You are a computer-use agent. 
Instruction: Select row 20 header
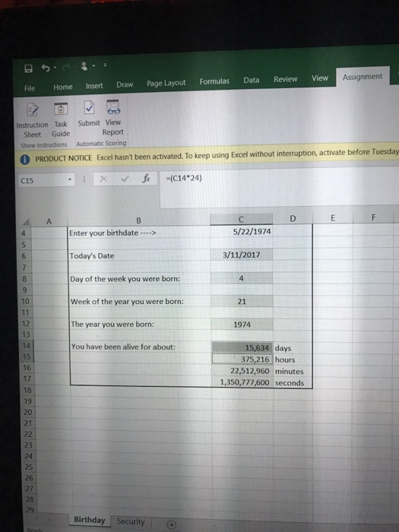click(28, 412)
